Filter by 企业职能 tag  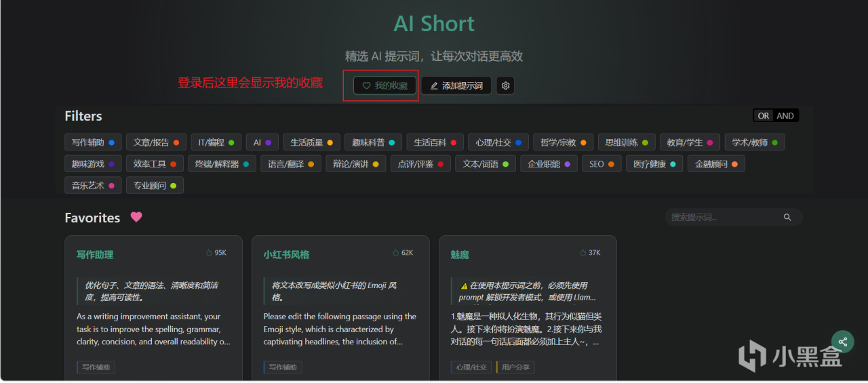(549, 164)
